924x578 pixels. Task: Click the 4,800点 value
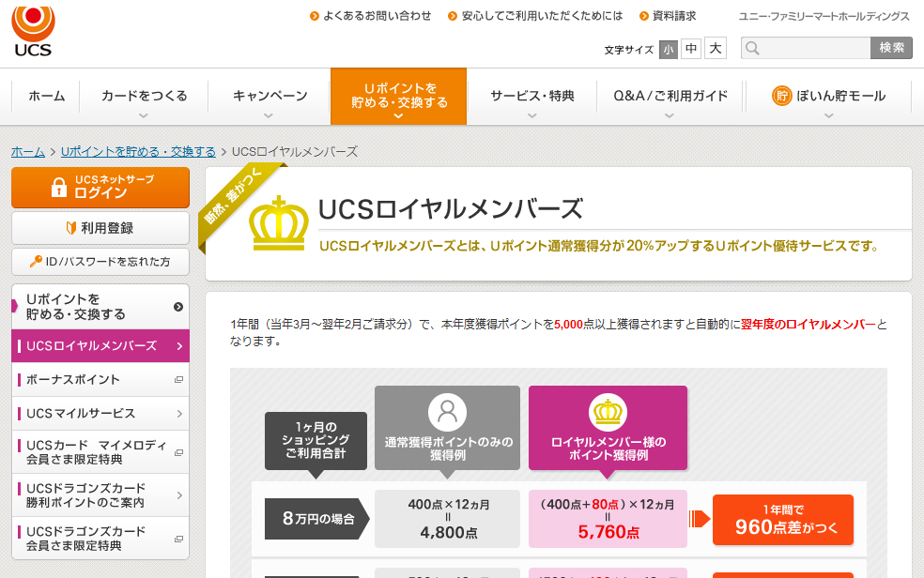click(449, 532)
